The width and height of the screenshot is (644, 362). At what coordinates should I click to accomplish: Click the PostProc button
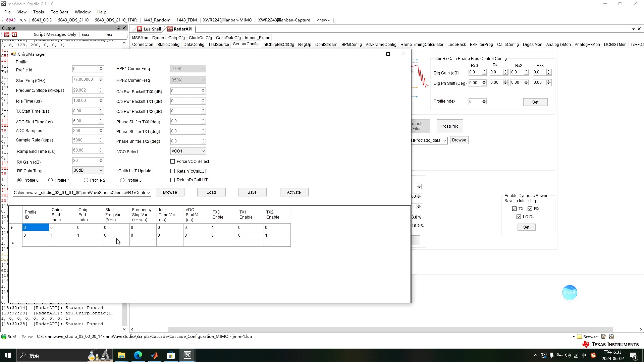(449, 126)
